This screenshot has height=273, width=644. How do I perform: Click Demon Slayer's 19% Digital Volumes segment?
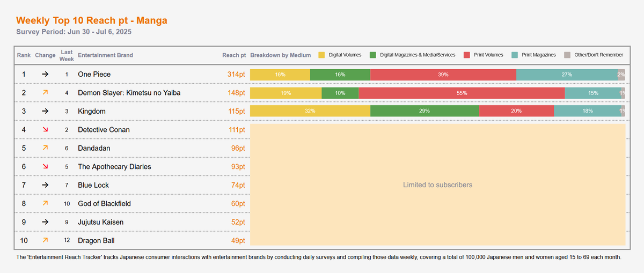(x=286, y=93)
